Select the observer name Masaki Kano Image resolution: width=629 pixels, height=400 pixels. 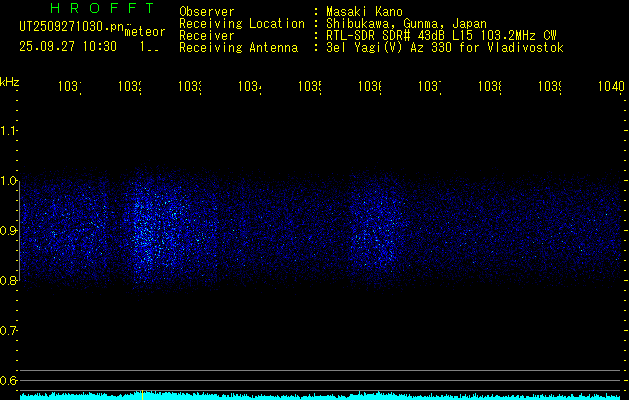pyautogui.click(x=364, y=11)
